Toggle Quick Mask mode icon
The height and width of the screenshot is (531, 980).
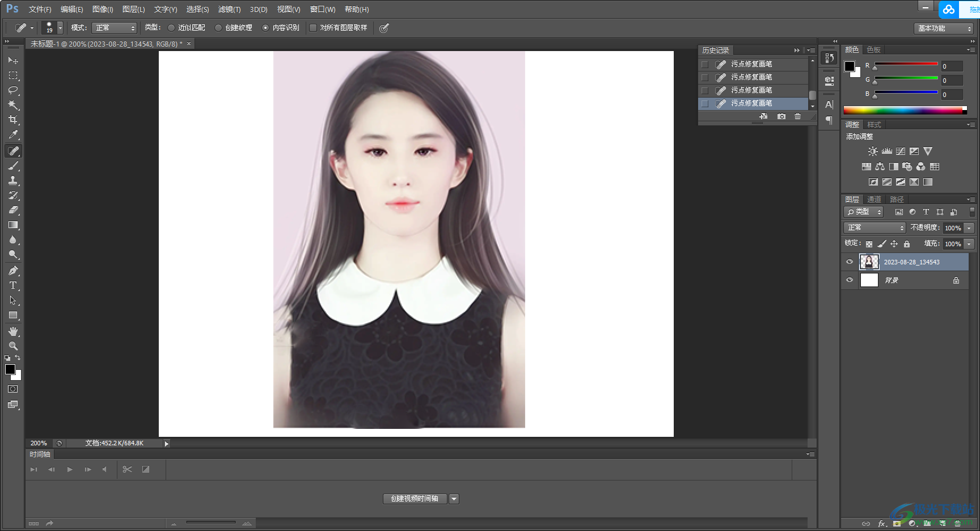click(x=13, y=389)
